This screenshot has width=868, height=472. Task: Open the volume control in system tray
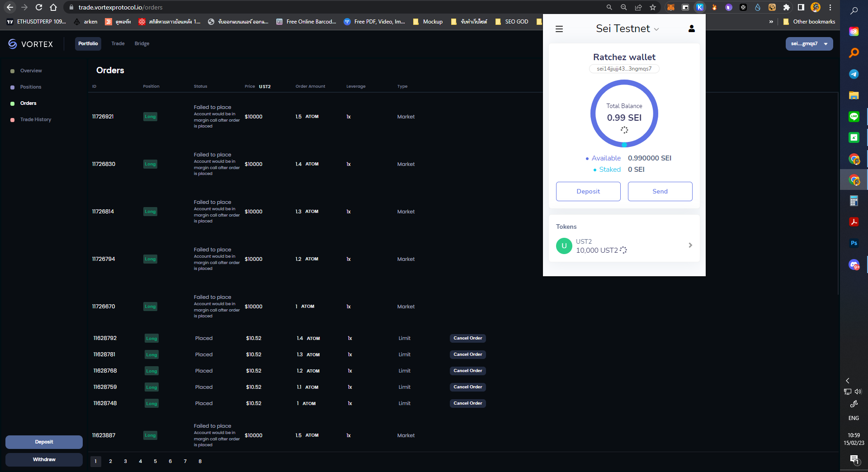pos(858,392)
